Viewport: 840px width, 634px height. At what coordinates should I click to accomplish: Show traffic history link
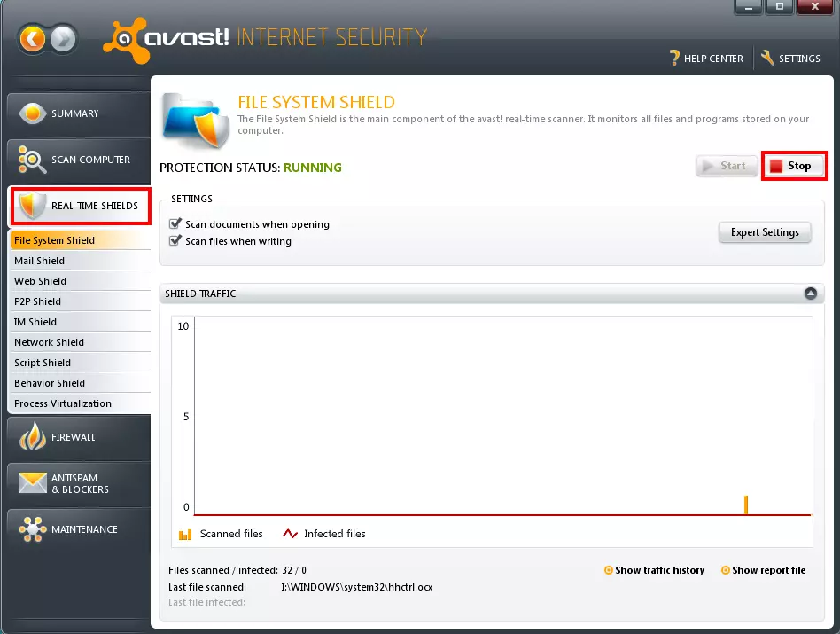click(x=659, y=570)
